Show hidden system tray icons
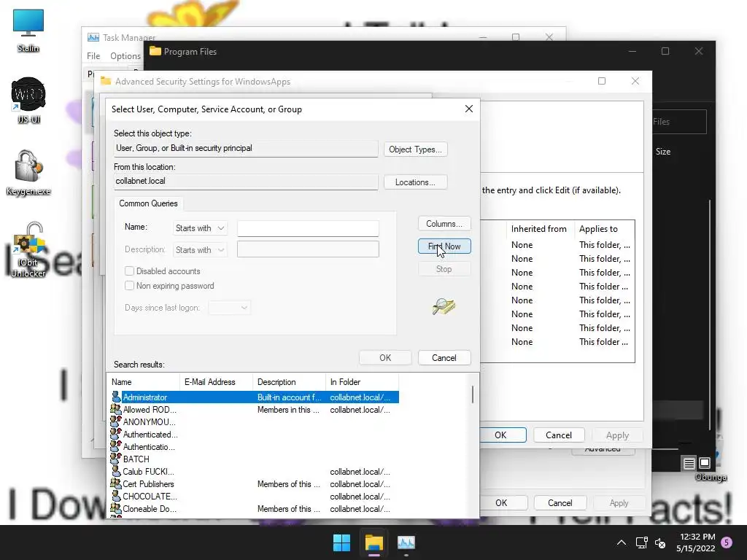The image size is (747, 560). coord(622,542)
